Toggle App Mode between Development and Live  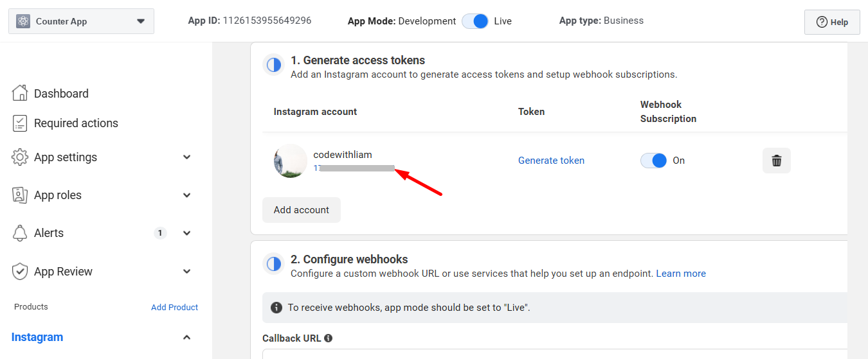point(475,21)
